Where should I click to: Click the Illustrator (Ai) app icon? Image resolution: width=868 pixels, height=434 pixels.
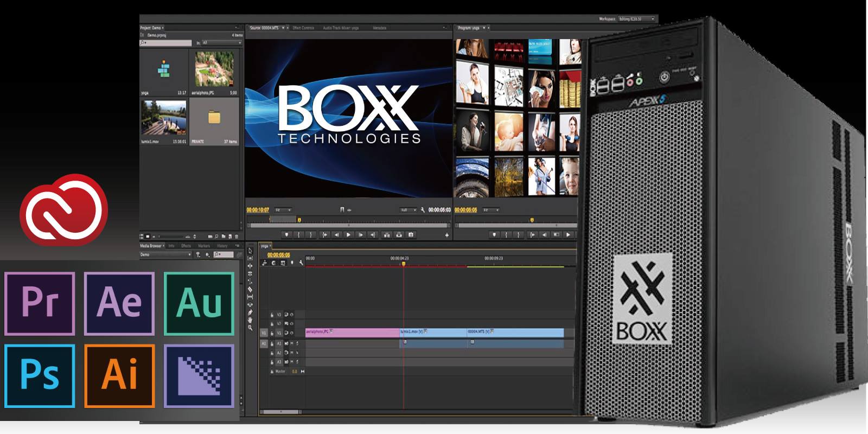pos(119,375)
